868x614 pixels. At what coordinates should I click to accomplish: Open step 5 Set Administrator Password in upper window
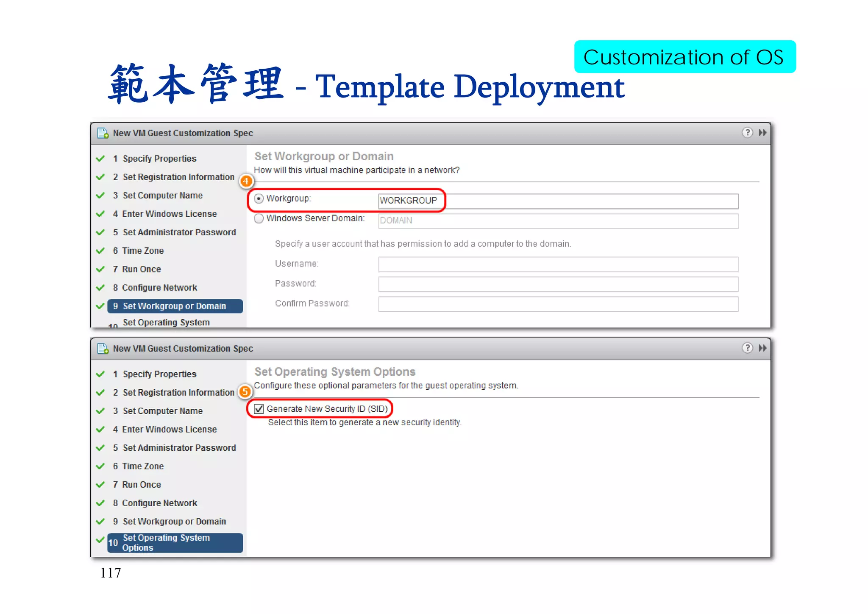point(174,232)
